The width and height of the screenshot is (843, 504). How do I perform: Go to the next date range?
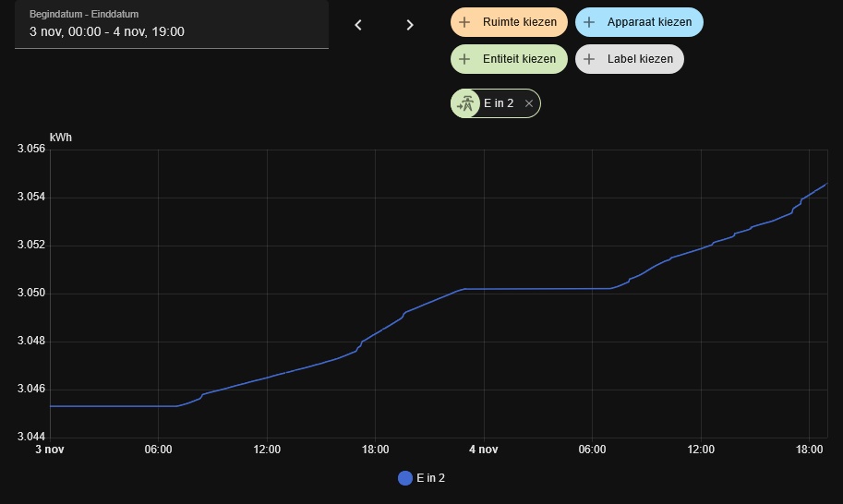tap(410, 25)
